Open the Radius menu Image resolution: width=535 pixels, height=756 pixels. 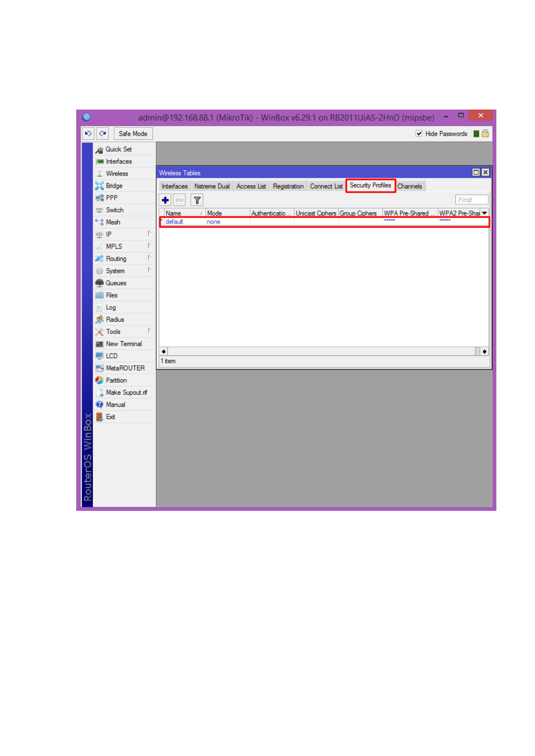pyautogui.click(x=124, y=320)
